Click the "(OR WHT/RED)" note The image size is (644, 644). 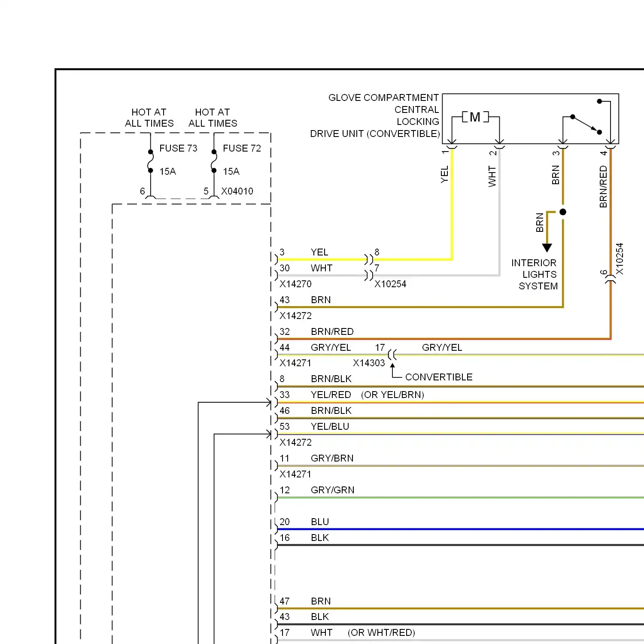click(x=381, y=632)
